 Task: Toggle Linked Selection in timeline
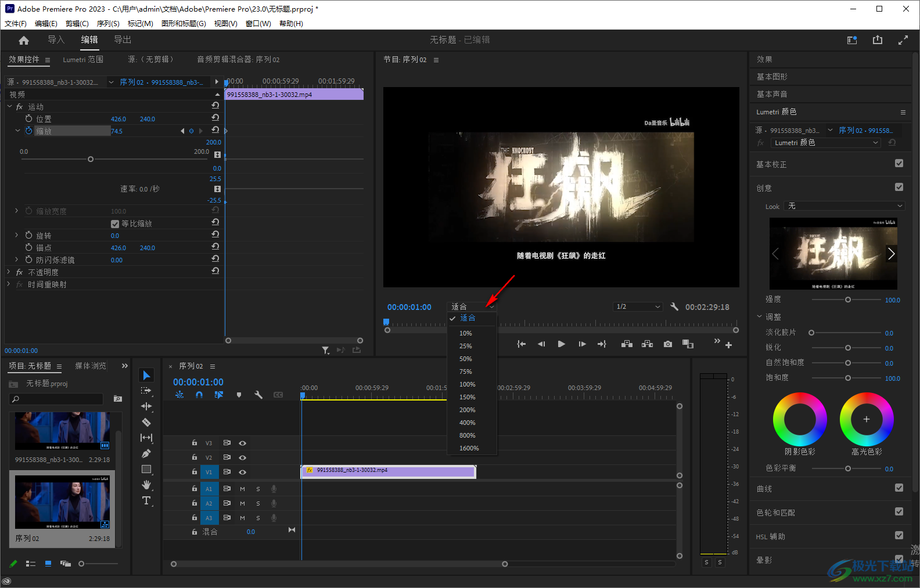click(x=219, y=395)
